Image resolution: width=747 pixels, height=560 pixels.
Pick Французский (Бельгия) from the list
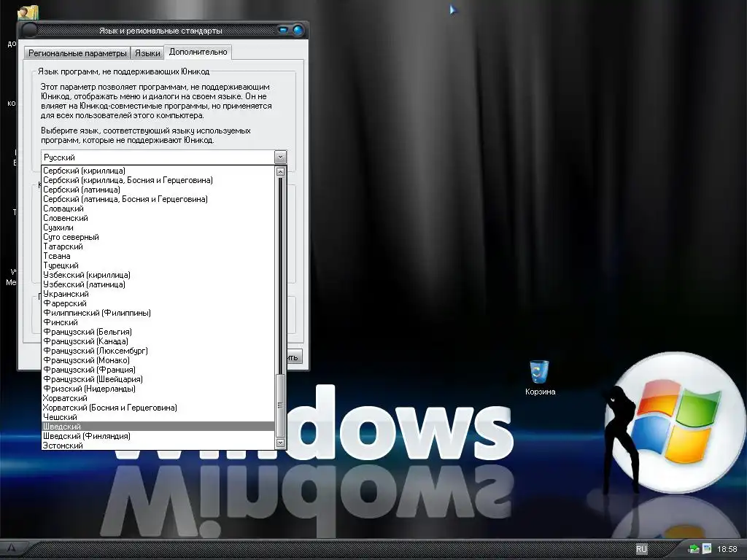tap(158, 332)
